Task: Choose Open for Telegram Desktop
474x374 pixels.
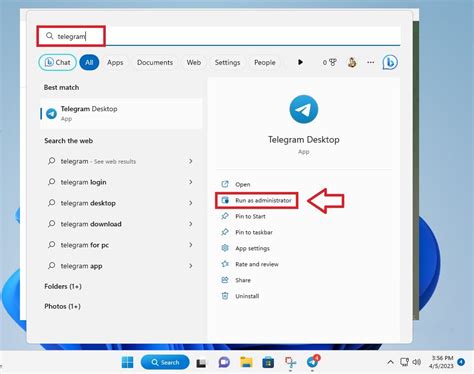Action: tap(236, 184)
